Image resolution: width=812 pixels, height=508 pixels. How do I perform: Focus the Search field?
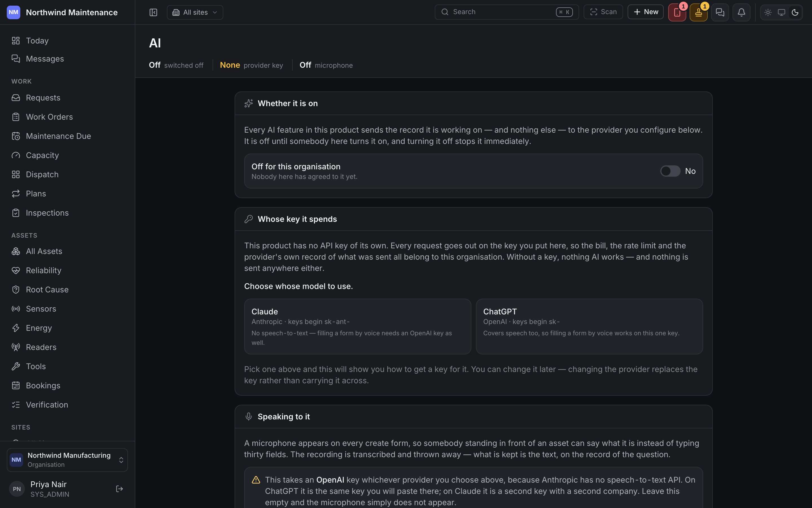click(507, 12)
